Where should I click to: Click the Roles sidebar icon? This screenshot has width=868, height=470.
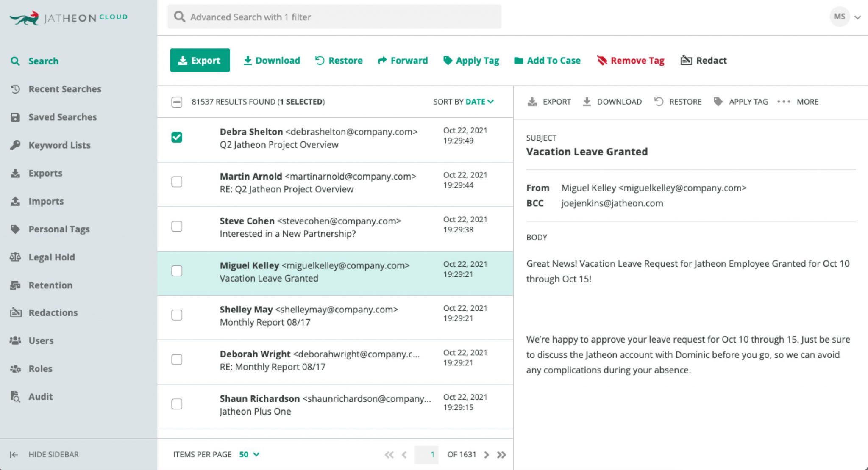click(x=15, y=368)
